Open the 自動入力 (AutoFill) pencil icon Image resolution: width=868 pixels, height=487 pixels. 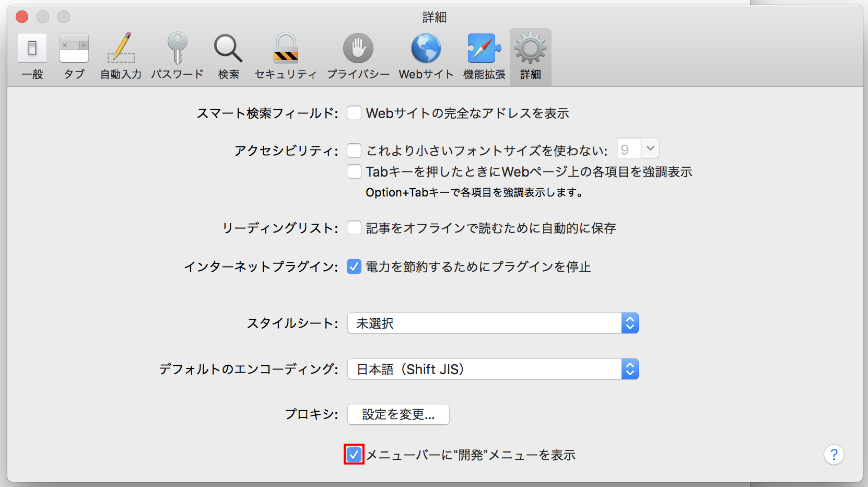click(121, 55)
